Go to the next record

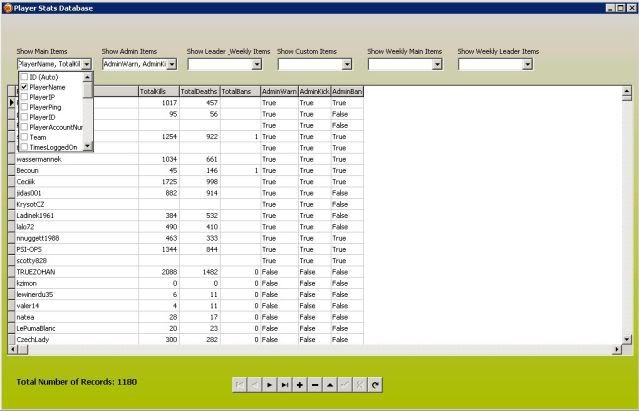(x=269, y=384)
